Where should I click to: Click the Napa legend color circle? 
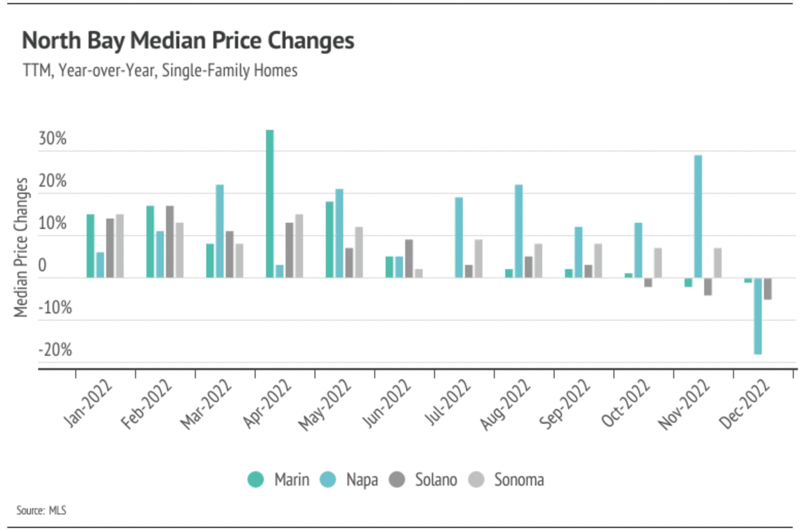point(328,479)
